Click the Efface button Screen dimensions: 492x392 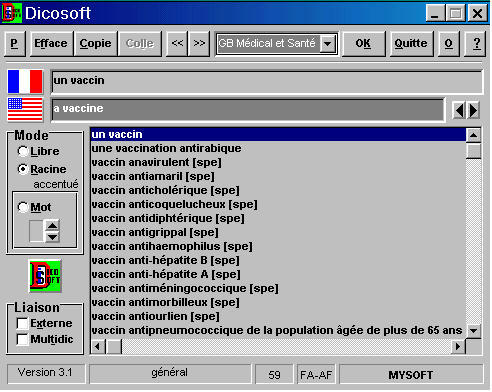coord(51,44)
